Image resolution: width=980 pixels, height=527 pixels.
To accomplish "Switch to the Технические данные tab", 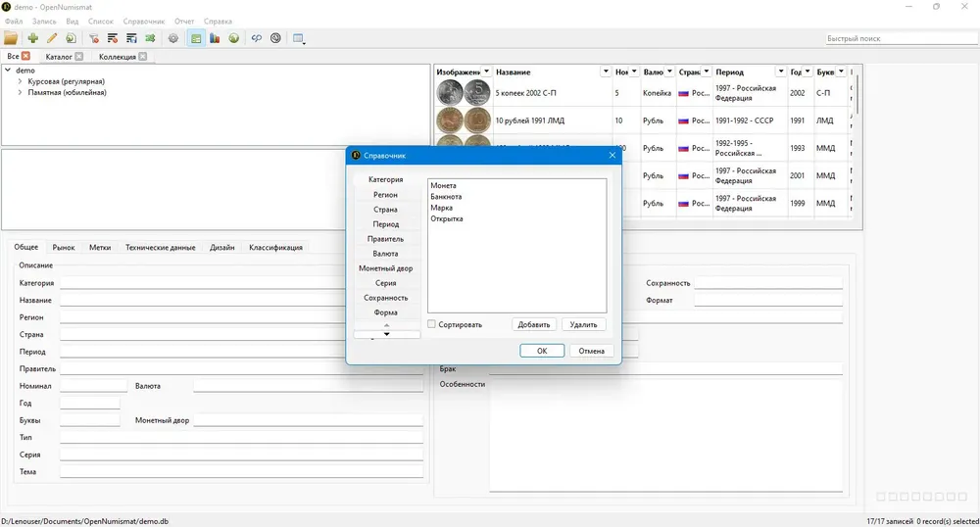I will (x=160, y=247).
